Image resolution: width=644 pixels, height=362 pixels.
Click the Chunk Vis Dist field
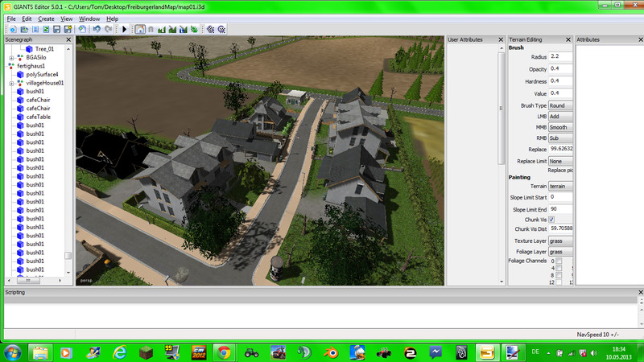[560, 228]
